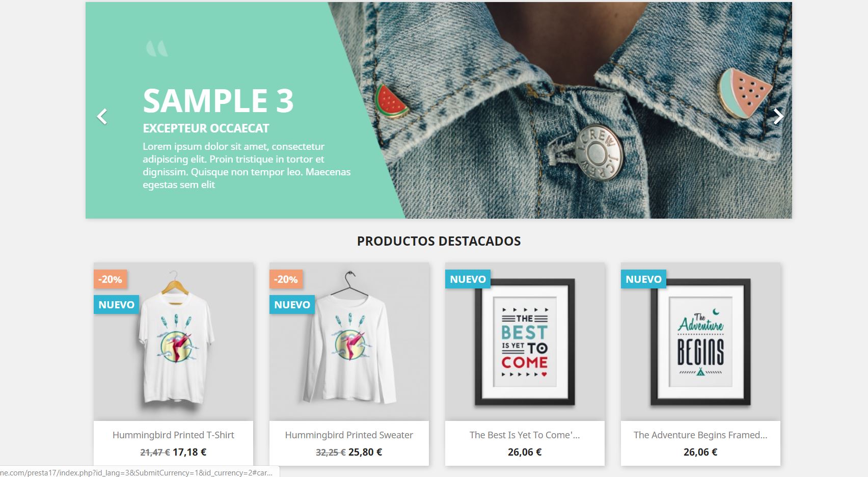View The Best Is Yet To Come poster image
Image resolution: width=868 pixels, height=477 pixels.
point(525,341)
